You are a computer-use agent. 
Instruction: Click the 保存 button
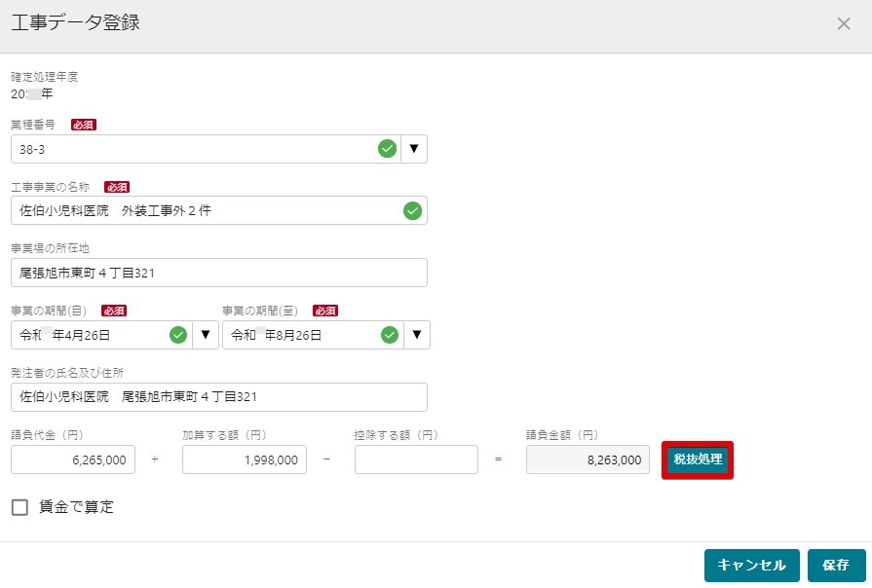(x=836, y=566)
